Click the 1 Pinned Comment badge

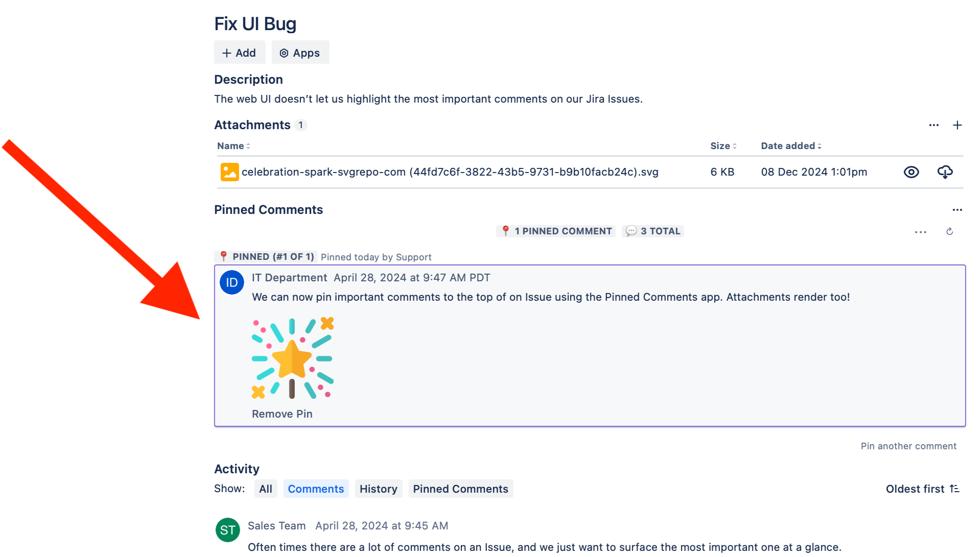tap(555, 231)
